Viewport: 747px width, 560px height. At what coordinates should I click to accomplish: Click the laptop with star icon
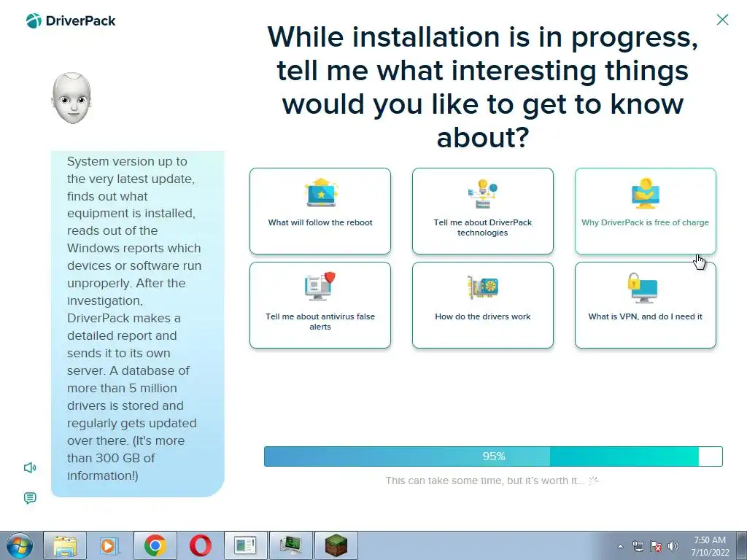coord(321,192)
